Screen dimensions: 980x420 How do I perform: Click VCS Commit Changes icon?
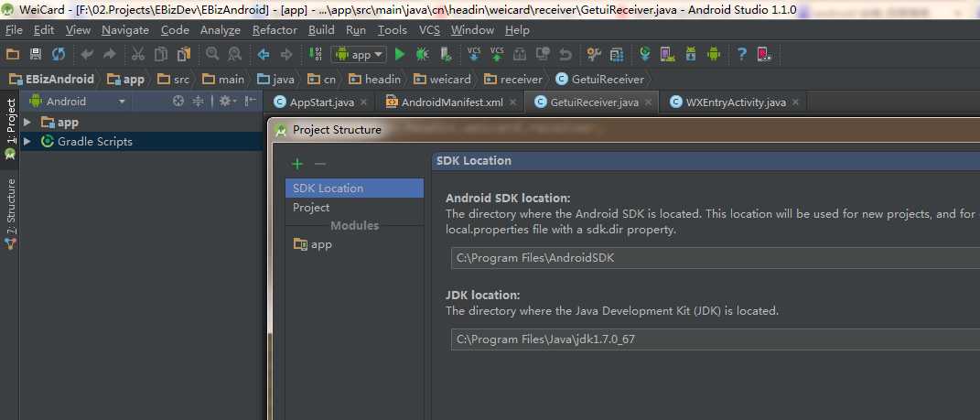tap(497, 54)
